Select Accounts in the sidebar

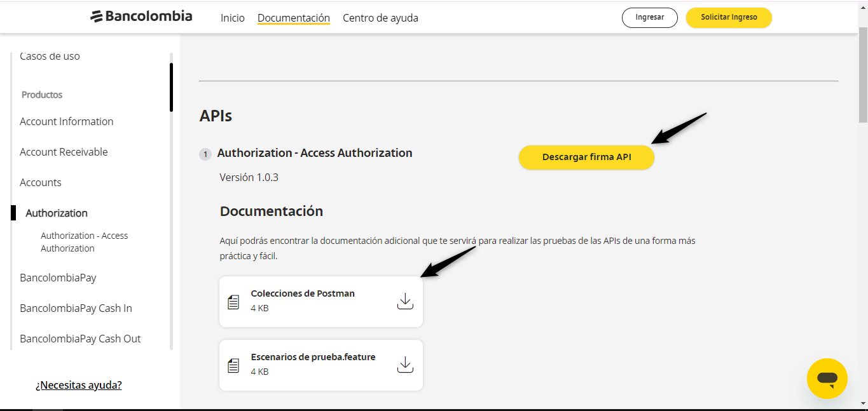point(40,182)
